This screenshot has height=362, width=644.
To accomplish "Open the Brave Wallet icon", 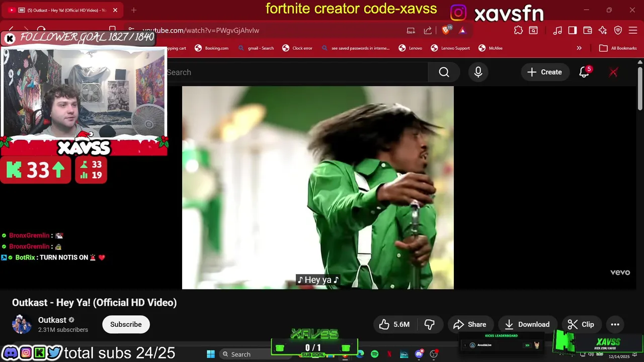I will click(588, 30).
